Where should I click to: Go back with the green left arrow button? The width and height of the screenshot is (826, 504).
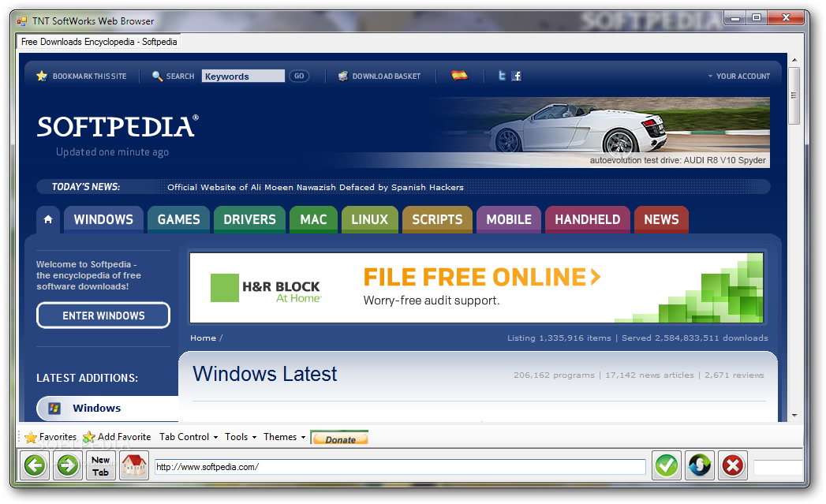pos(35,465)
